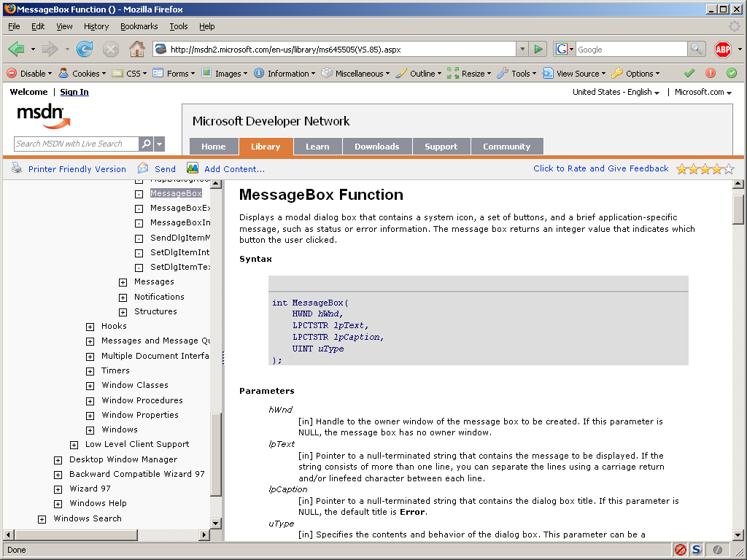Open the Images toolbar menu

[x=224, y=74]
